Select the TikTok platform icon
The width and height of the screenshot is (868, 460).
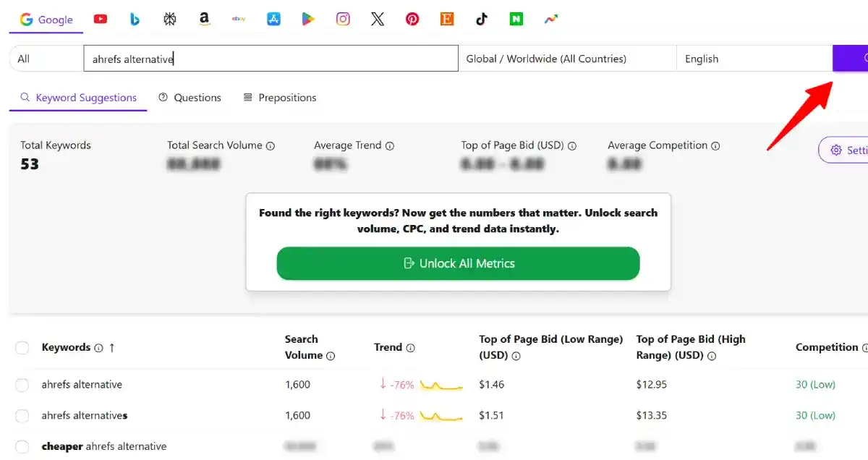482,20
